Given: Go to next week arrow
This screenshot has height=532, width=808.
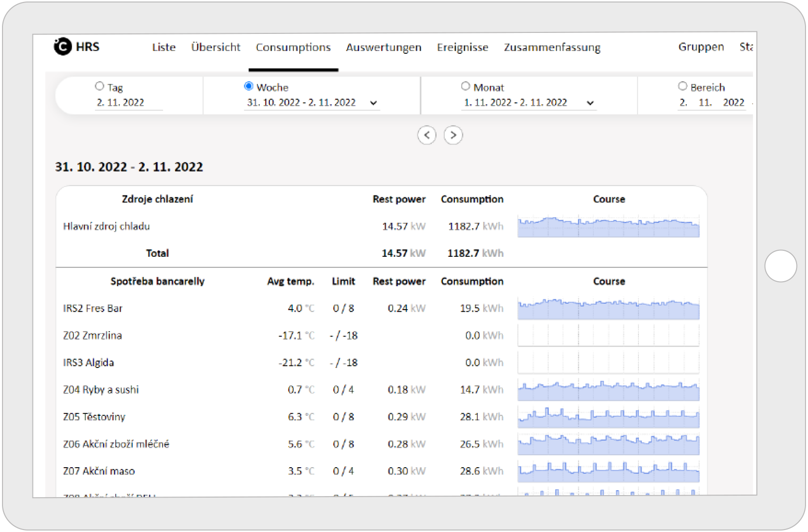Looking at the screenshot, I should pos(453,135).
